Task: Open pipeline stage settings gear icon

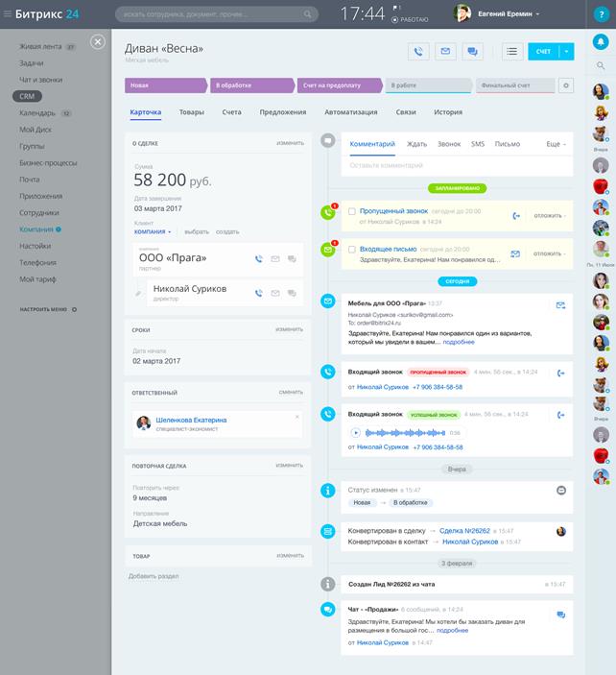Action: [x=565, y=85]
